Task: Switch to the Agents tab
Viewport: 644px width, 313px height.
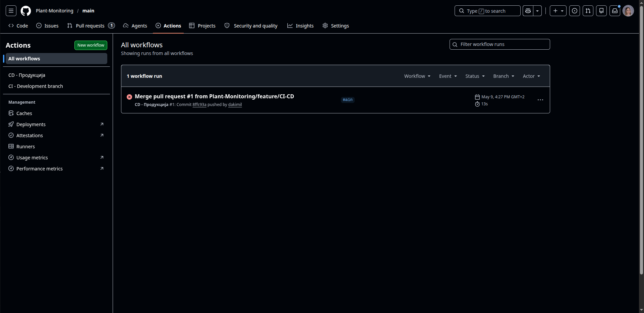Action: click(x=135, y=26)
